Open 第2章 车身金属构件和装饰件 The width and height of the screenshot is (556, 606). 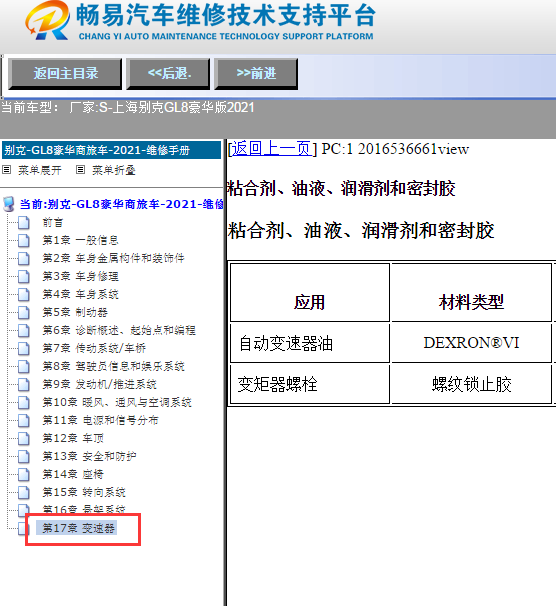pyautogui.click(x=113, y=258)
